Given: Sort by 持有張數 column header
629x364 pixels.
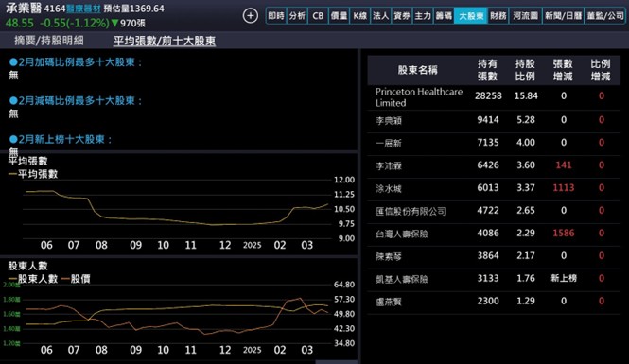Looking at the screenshot, I should (x=487, y=70).
